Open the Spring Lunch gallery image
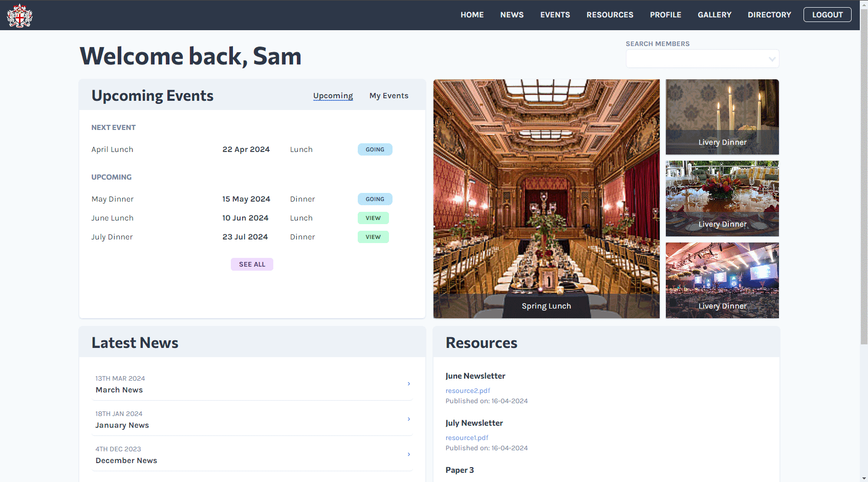 point(546,199)
